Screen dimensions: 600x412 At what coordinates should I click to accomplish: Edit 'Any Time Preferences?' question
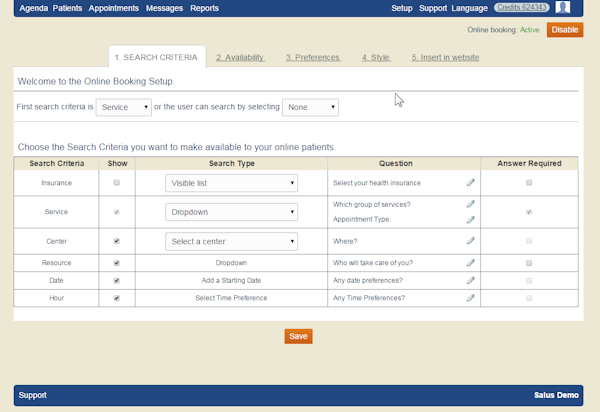coord(470,298)
